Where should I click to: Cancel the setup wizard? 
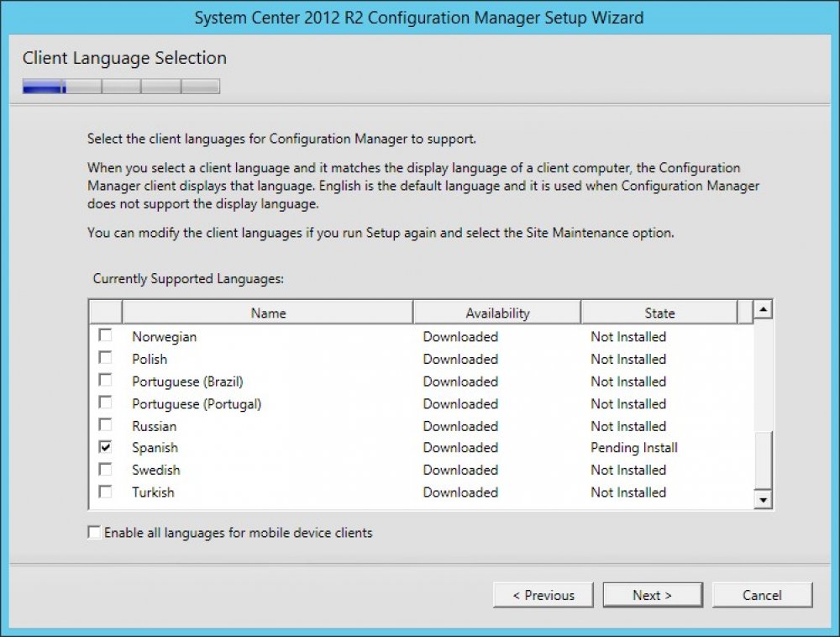click(x=762, y=595)
